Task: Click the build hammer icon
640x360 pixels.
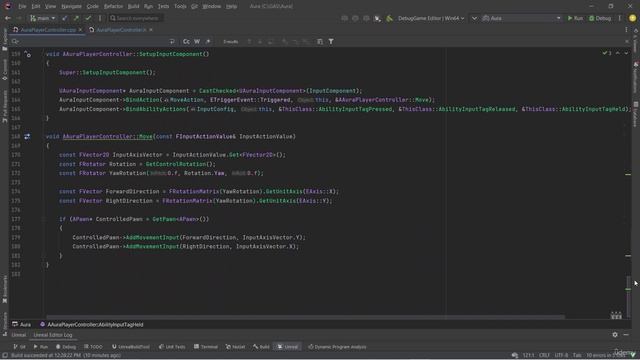Action: 389,18
